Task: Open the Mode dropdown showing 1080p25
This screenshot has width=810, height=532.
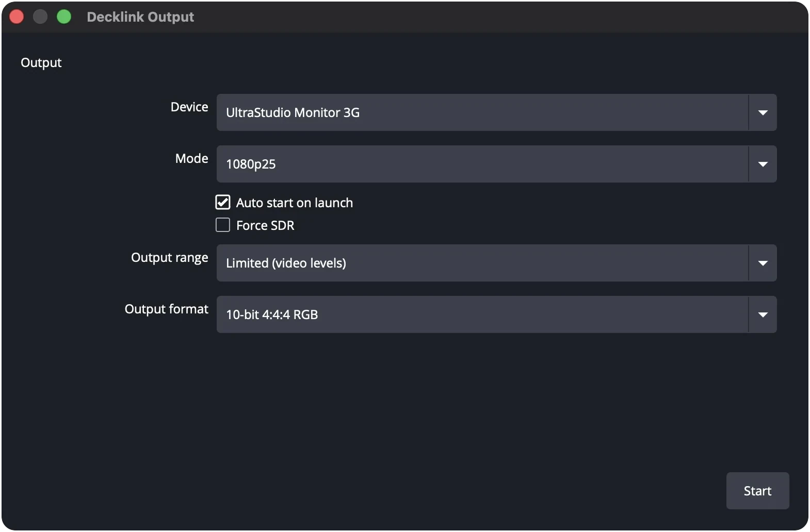Action: pos(496,164)
